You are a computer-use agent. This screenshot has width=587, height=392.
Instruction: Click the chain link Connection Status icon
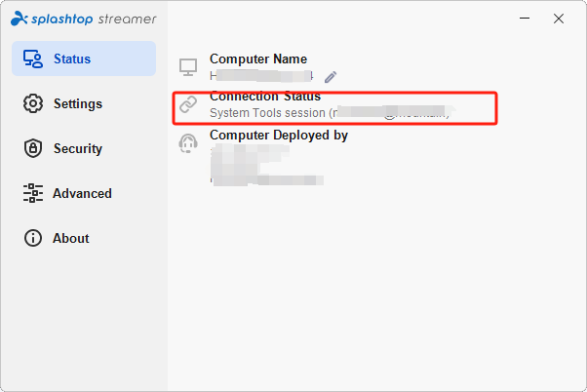[x=188, y=104]
